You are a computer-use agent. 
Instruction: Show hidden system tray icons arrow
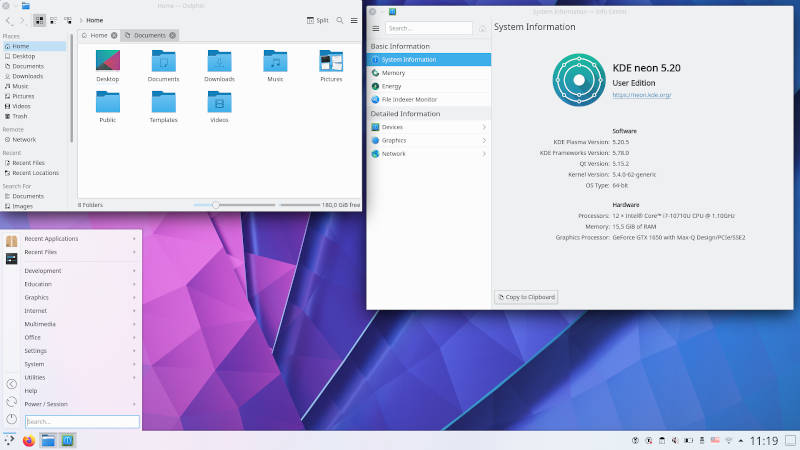pyautogui.click(x=741, y=440)
